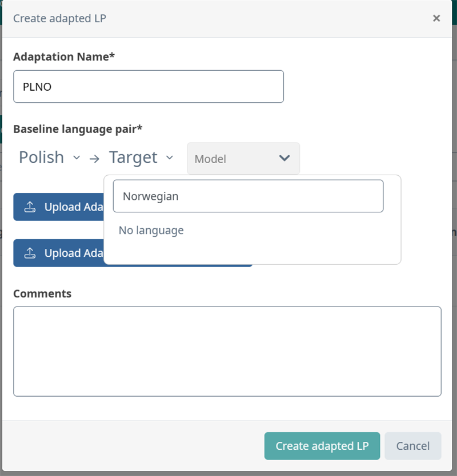Select 'No language' from the suggestion list
457x476 pixels.
tap(150, 230)
